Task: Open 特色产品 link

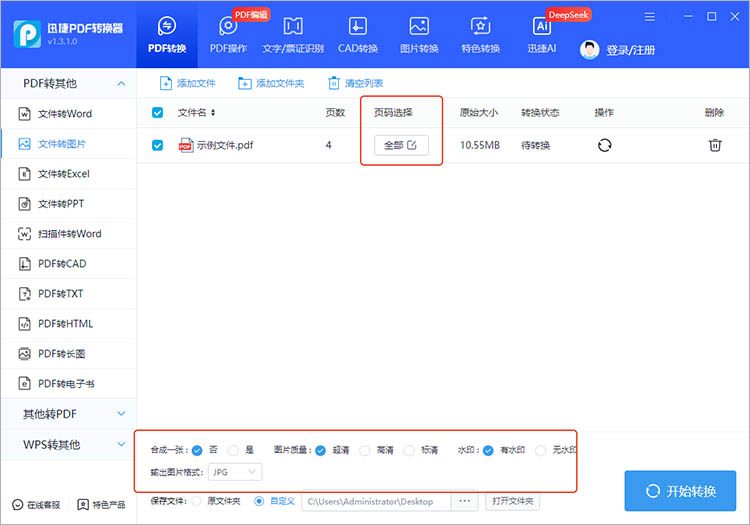Action: tap(101, 504)
